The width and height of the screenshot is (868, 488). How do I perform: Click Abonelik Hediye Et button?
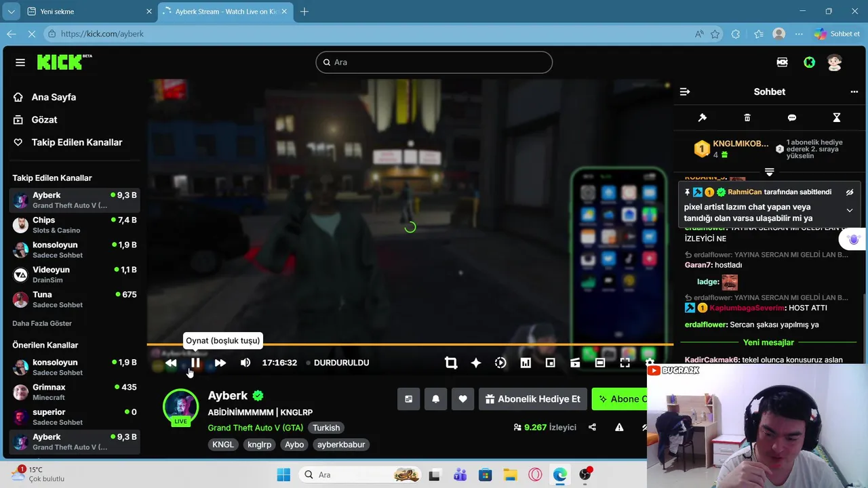point(532,399)
